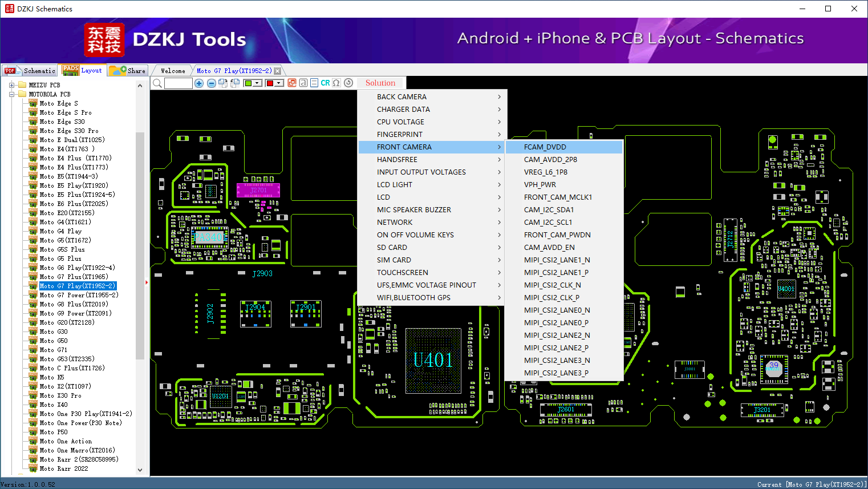
Task: Select FRONT_CAM_PWDN signal entry
Action: (564, 235)
